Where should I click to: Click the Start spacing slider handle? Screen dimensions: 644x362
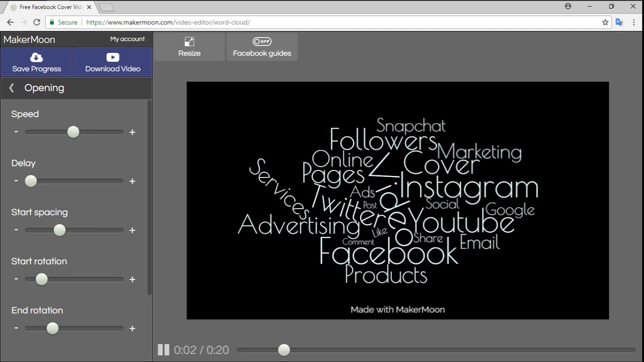pyautogui.click(x=59, y=230)
